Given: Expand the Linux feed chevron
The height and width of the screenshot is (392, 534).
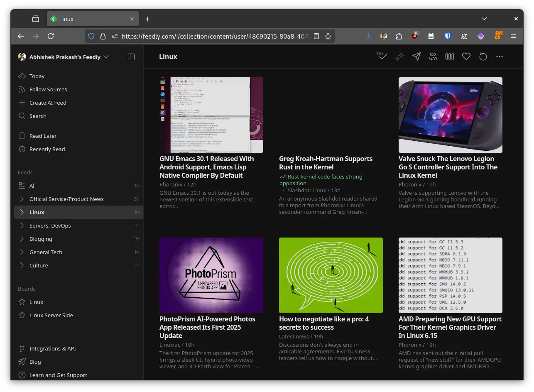Looking at the screenshot, I should pos(22,212).
